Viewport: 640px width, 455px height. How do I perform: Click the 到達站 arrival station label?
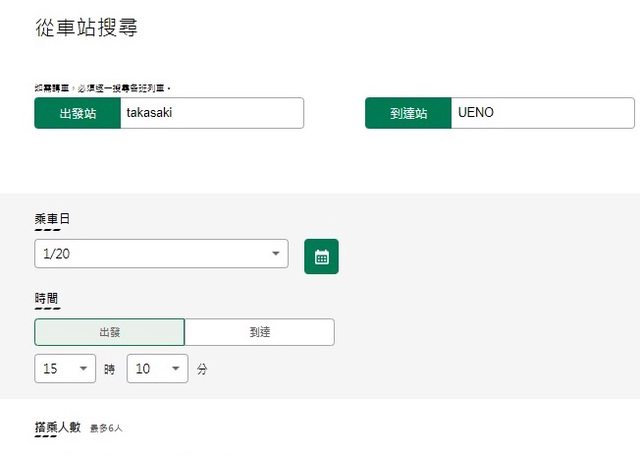[x=408, y=113]
